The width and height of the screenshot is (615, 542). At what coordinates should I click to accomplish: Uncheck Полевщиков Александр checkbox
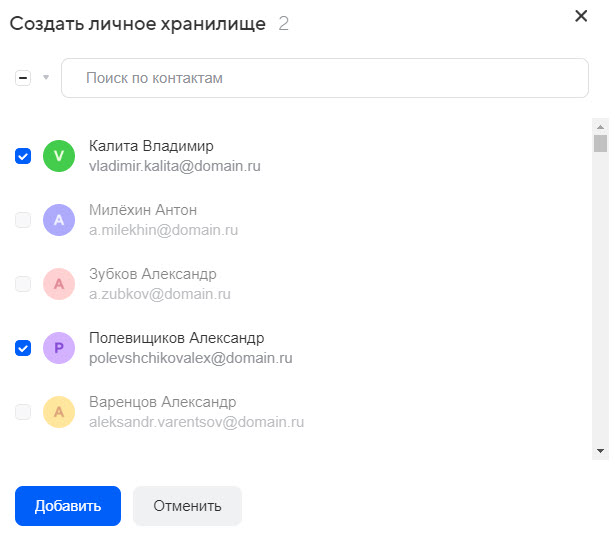[x=23, y=348]
